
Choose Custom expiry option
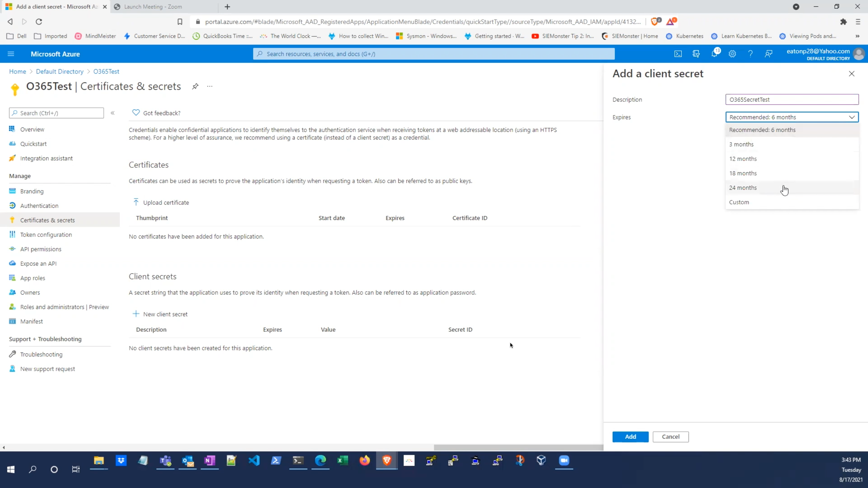coord(739,202)
